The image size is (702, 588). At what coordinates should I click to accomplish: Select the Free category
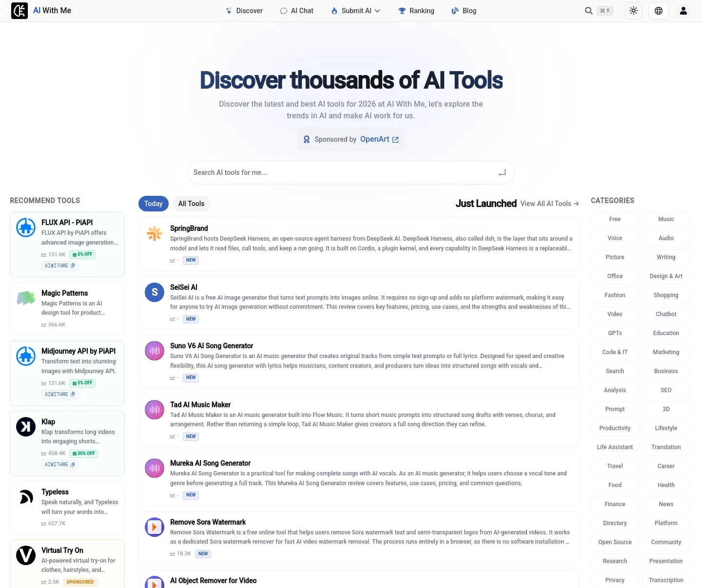click(x=615, y=219)
